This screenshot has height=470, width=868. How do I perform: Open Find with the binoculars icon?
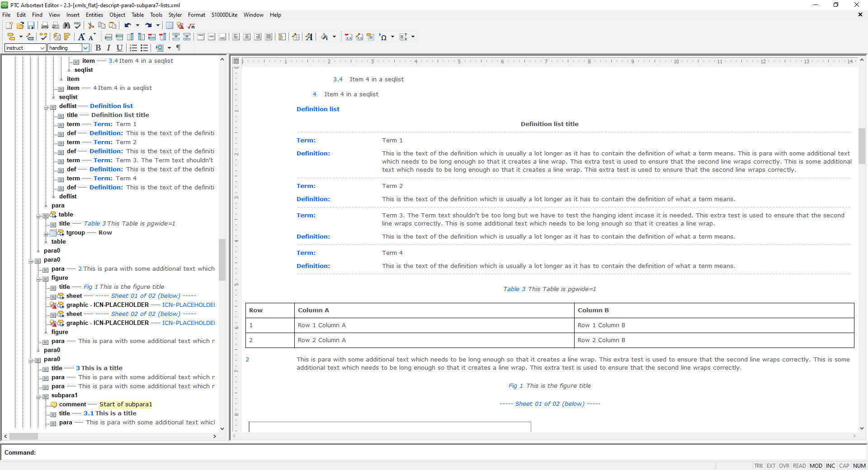66,26
